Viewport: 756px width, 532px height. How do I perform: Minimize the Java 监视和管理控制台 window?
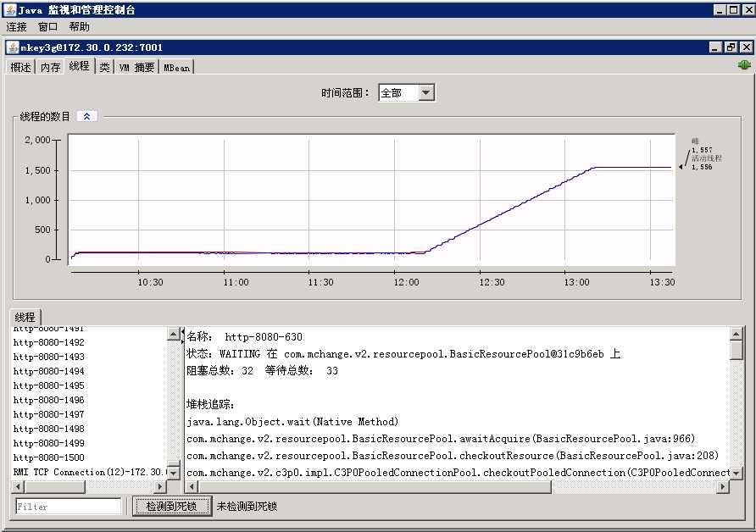coord(720,9)
